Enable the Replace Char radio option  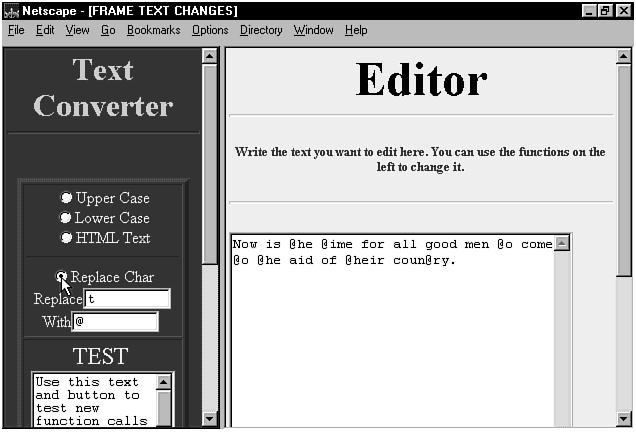[x=62, y=277]
